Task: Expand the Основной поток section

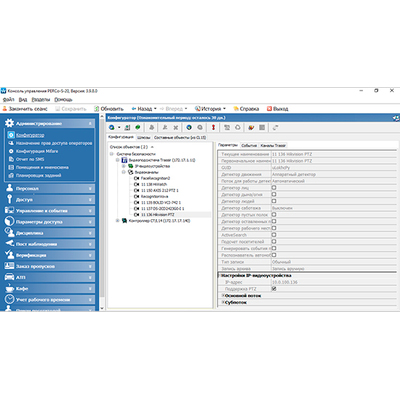Action: 223,296
